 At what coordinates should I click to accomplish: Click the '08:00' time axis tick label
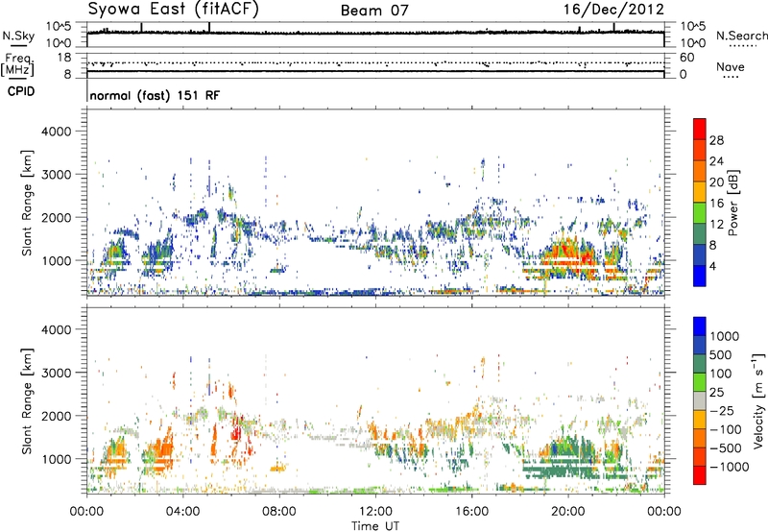point(279,512)
